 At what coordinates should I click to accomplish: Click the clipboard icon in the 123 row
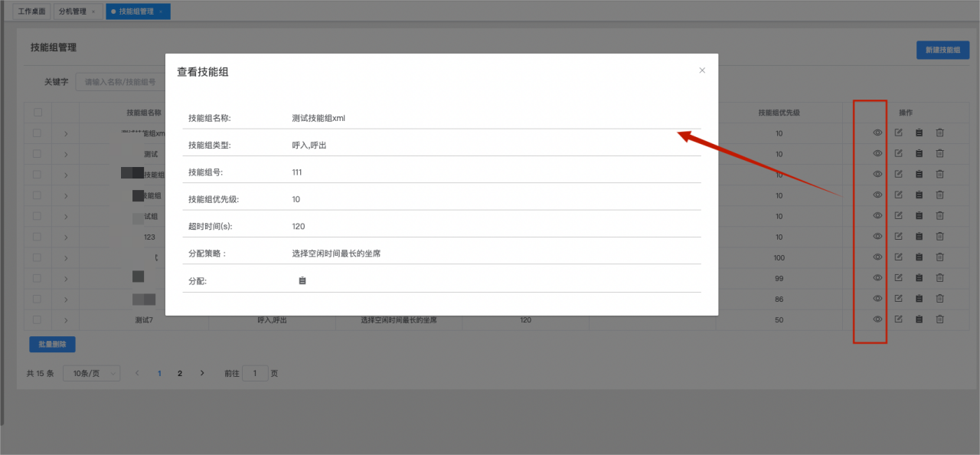point(919,237)
